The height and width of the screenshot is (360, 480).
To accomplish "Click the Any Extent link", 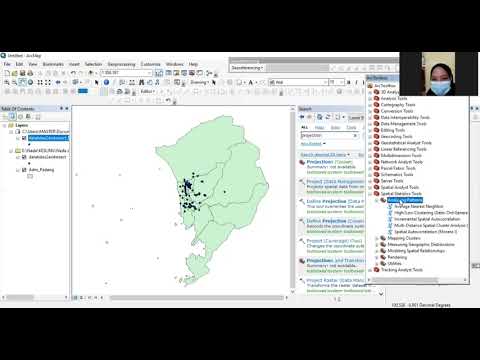I will coord(311,144).
